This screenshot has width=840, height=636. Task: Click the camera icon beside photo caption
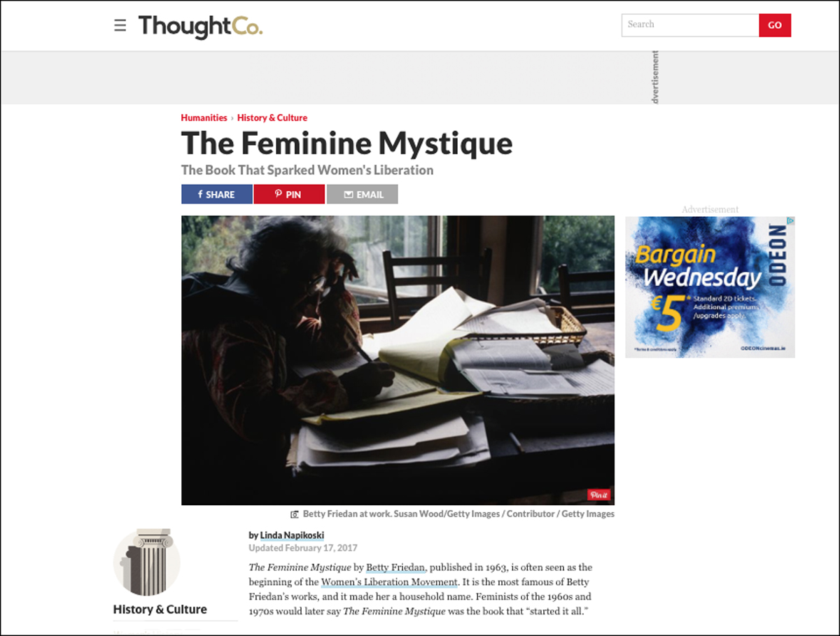[295, 514]
